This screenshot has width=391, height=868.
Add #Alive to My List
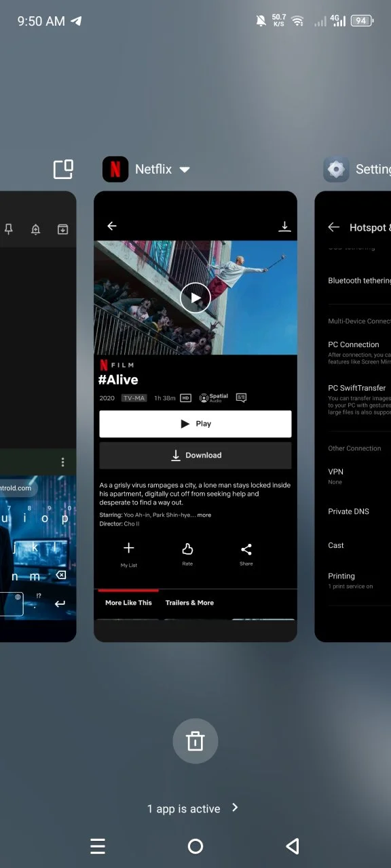pos(129,554)
